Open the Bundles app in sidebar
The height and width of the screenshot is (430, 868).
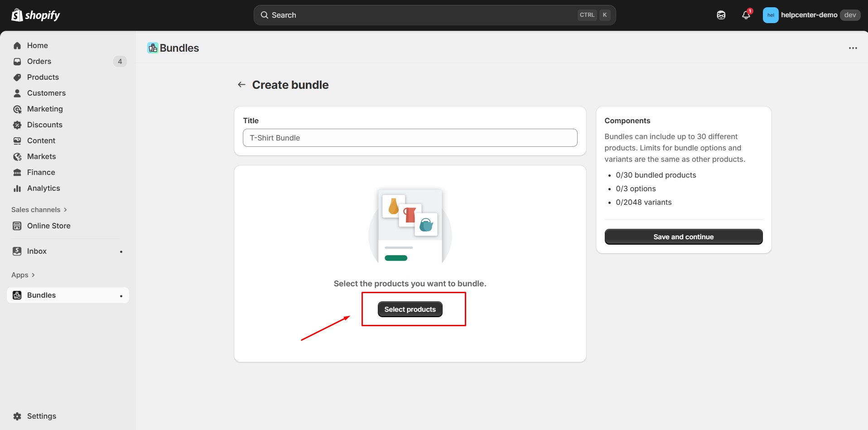[41, 295]
